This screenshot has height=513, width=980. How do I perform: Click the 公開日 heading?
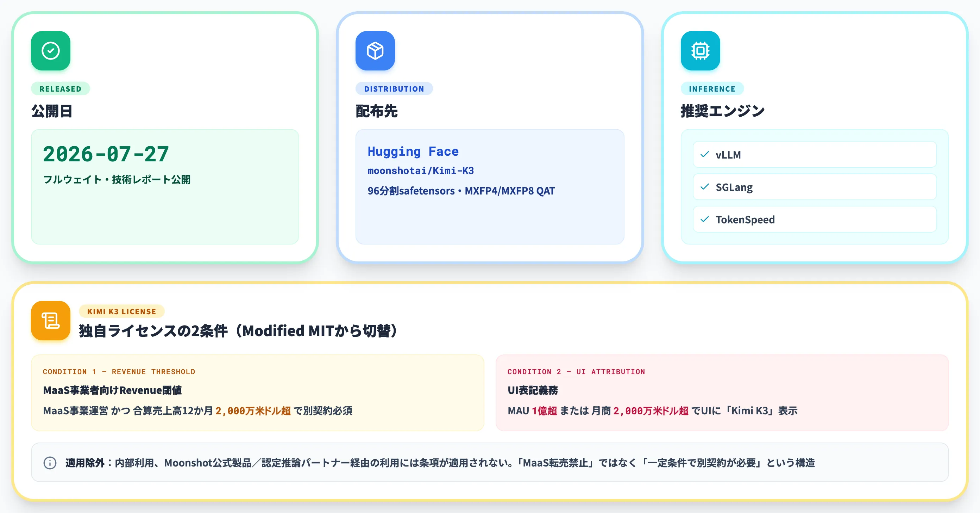click(x=52, y=111)
